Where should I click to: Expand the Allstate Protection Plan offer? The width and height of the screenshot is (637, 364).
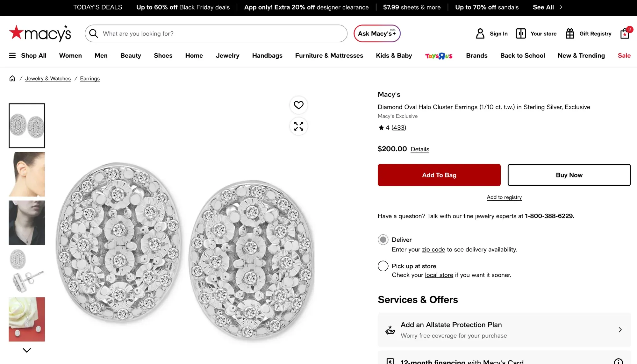pyautogui.click(x=504, y=330)
